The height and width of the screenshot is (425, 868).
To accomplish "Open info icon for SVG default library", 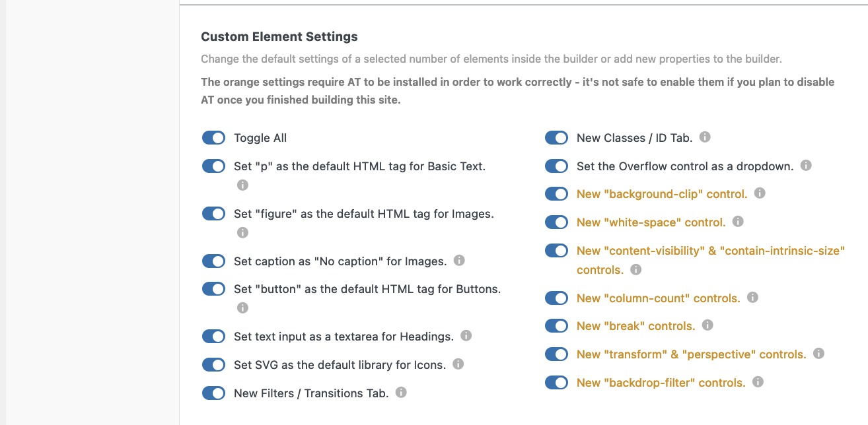I will click(458, 364).
